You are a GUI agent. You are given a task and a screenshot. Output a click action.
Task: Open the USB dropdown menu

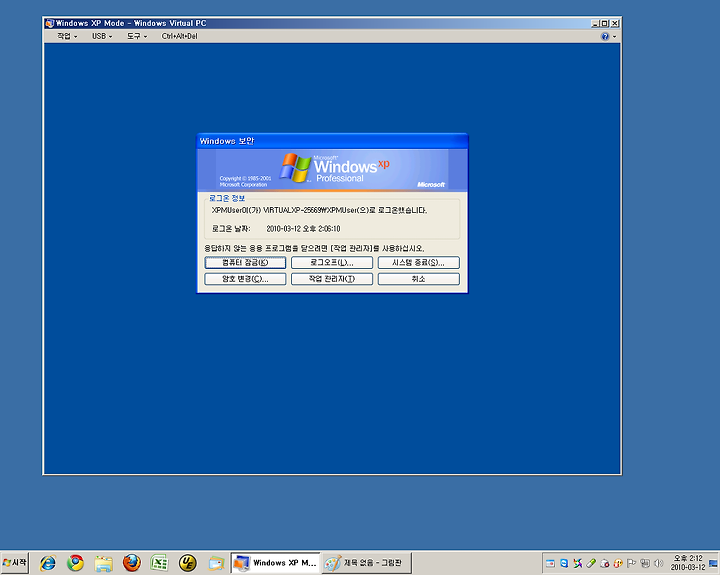102,36
